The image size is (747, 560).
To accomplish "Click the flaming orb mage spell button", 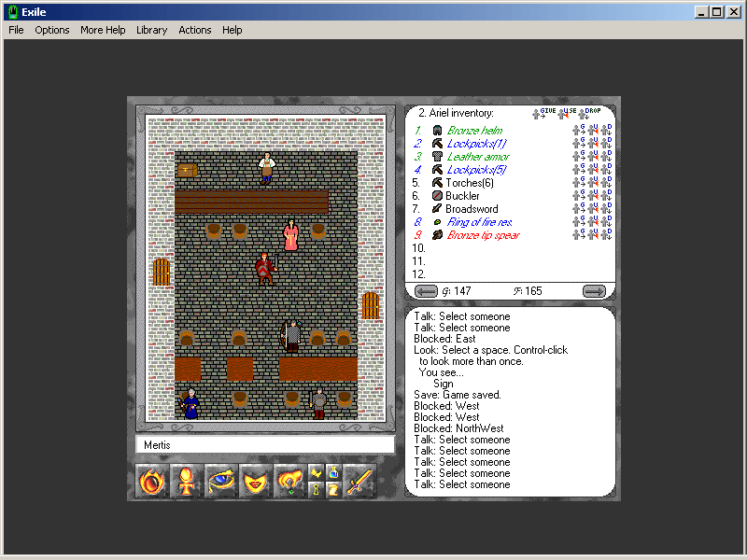I will pyautogui.click(x=152, y=481).
